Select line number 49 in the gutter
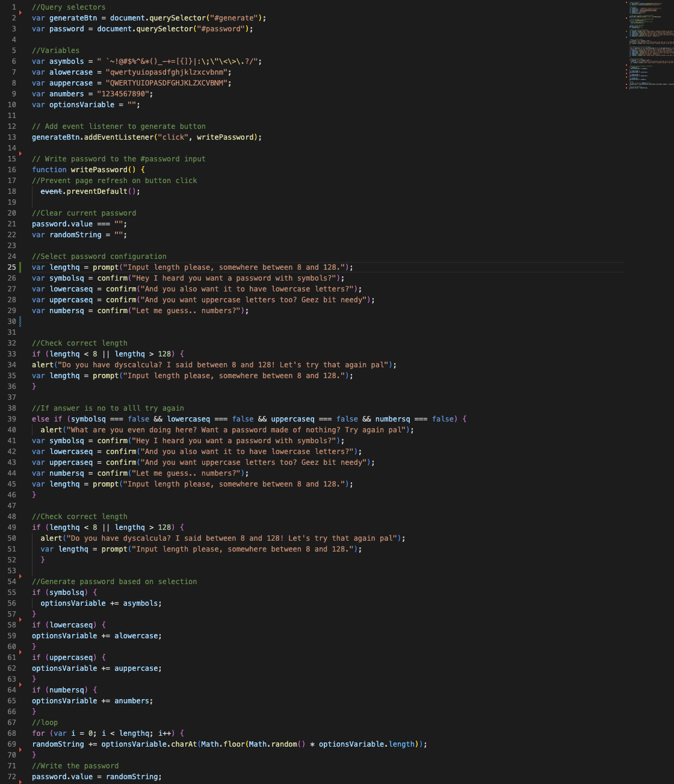 (11, 527)
